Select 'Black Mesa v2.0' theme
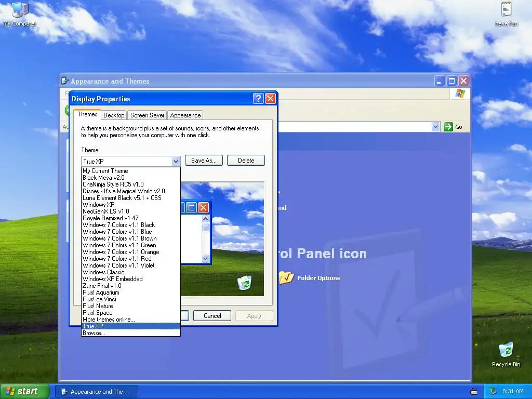 (x=130, y=178)
